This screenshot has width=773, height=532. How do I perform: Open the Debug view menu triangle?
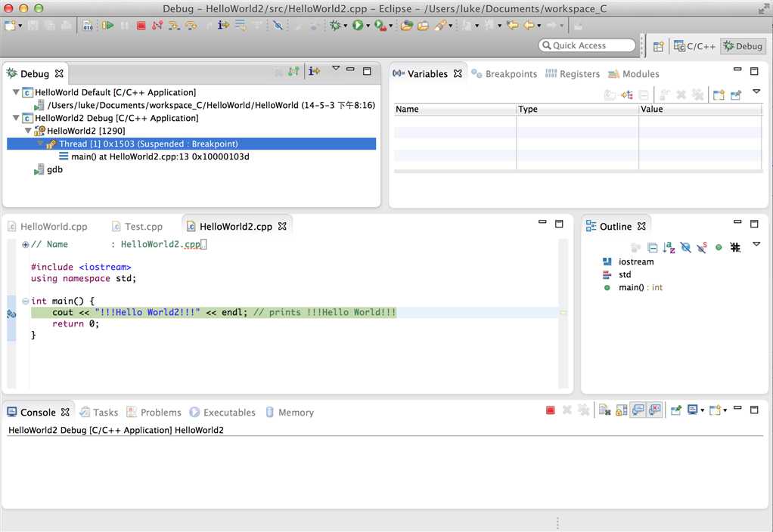point(336,69)
